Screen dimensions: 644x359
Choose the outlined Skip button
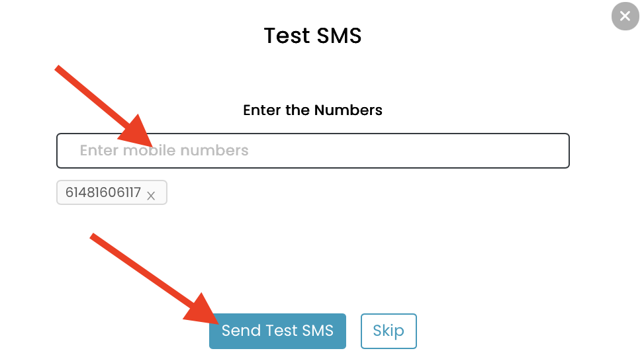tap(389, 331)
